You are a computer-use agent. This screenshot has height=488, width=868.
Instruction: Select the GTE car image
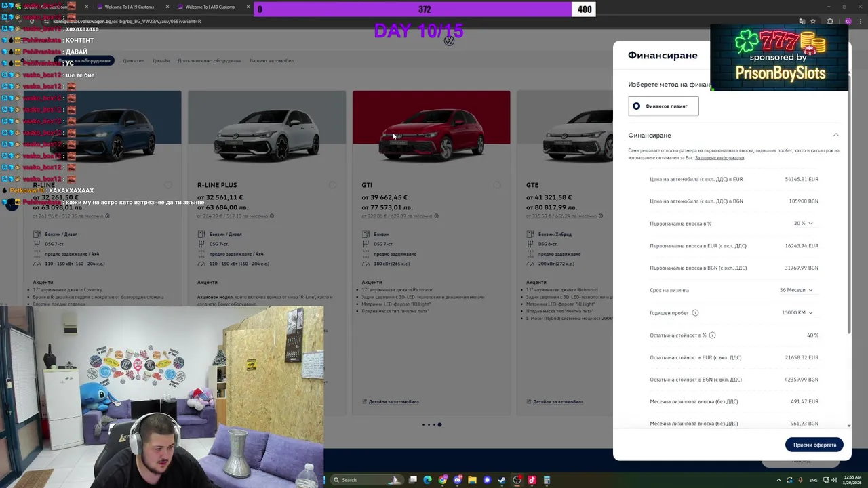coord(564,132)
